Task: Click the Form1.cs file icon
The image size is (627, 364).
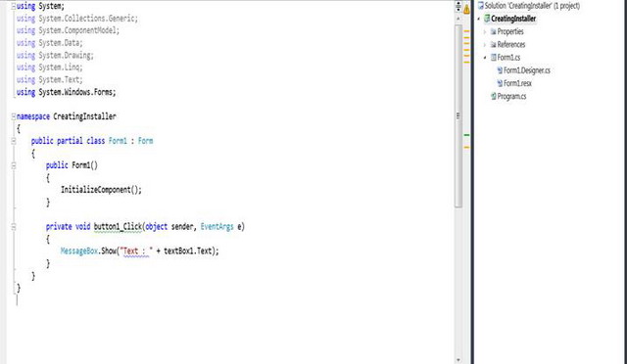Action: (493, 58)
